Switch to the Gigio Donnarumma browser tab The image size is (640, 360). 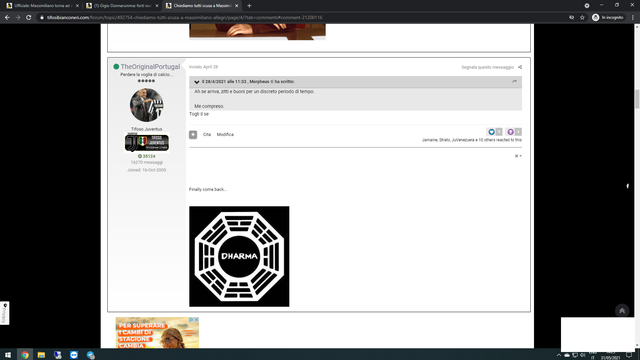coord(122,6)
